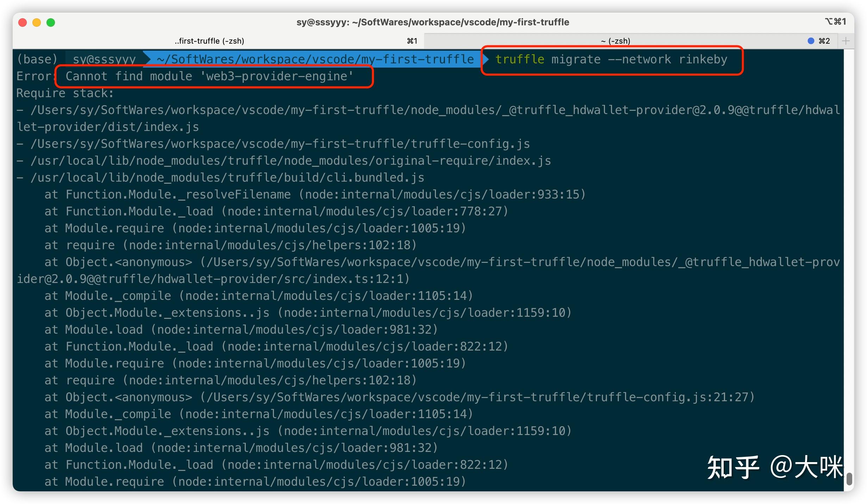Click the ⌘1 shortcut label on first tab
The height and width of the screenshot is (504, 867).
pyautogui.click(x=412, y=41)
